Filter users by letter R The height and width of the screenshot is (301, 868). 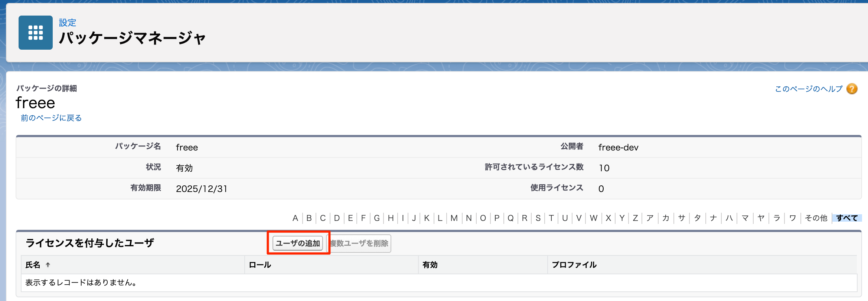click(525, 218)
